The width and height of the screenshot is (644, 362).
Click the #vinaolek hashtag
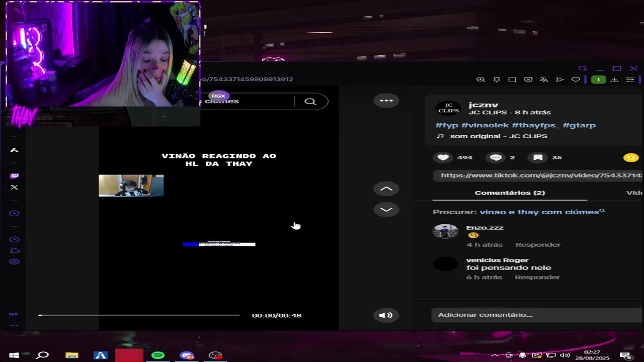point(486,125)
